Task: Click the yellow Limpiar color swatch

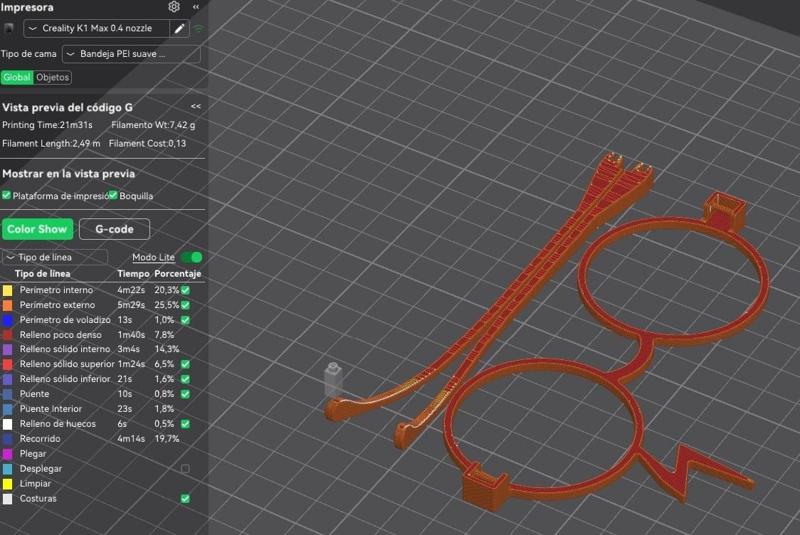Action: [8, 483]
